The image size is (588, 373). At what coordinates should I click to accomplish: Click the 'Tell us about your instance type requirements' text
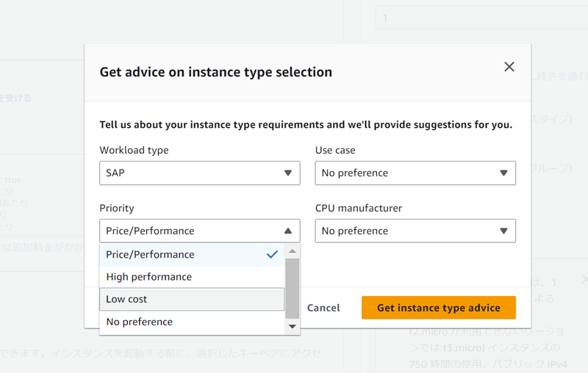pos(306,125)
